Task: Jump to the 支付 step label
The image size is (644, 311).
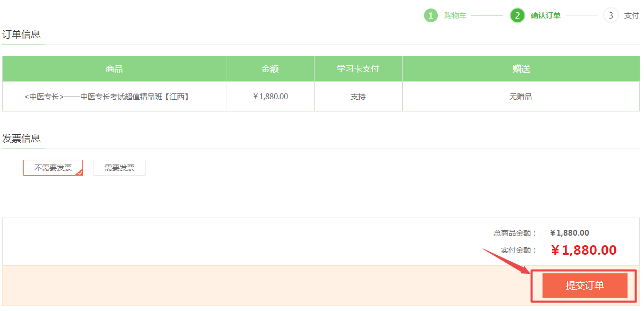Action: coord(631,15)
